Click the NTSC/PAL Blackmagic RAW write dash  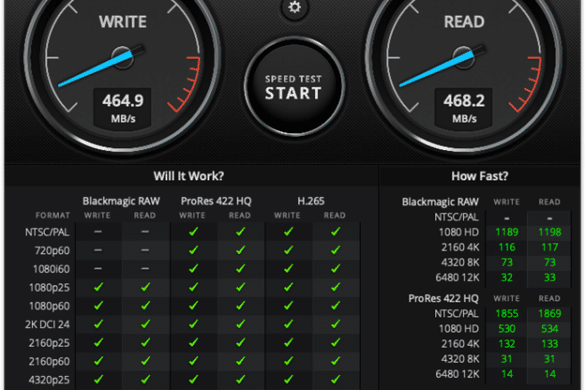click(x=98, y=232)
